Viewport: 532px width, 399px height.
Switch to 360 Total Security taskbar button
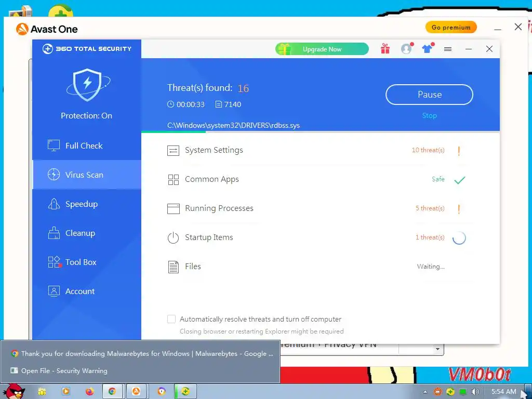coord(185,392)
